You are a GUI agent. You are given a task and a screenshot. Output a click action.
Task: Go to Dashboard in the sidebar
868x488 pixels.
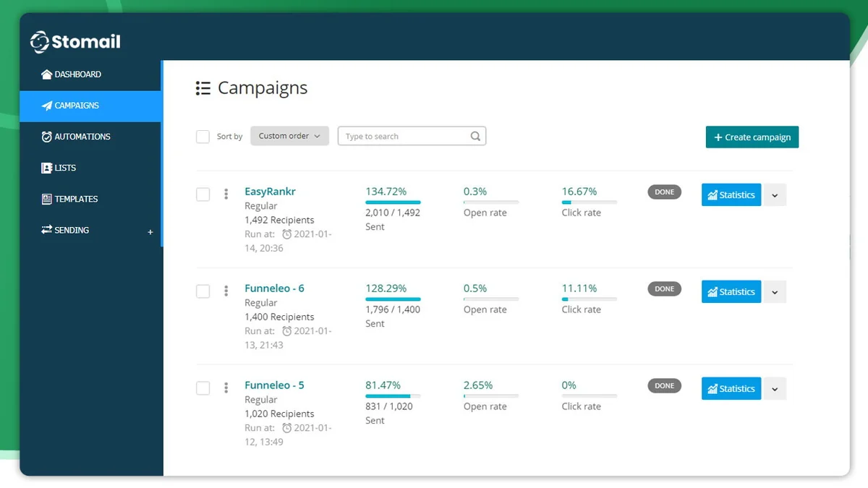(x=77, y=74)
